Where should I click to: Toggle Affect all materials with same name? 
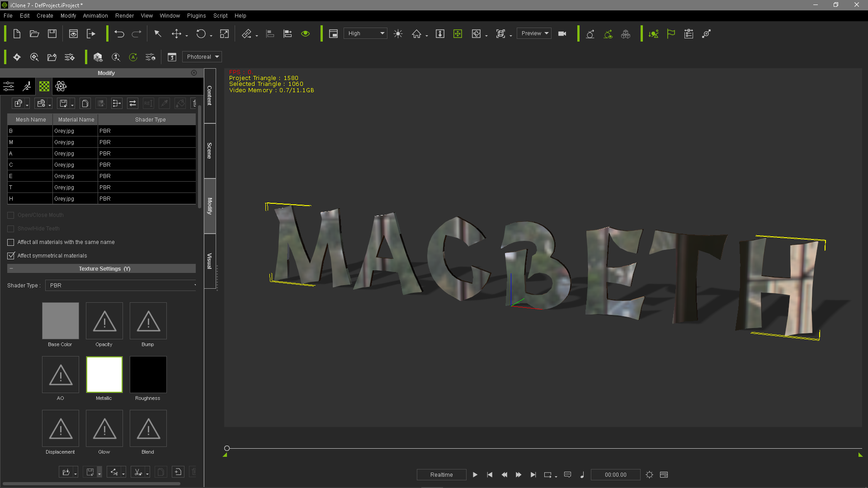tap(11, 242)
